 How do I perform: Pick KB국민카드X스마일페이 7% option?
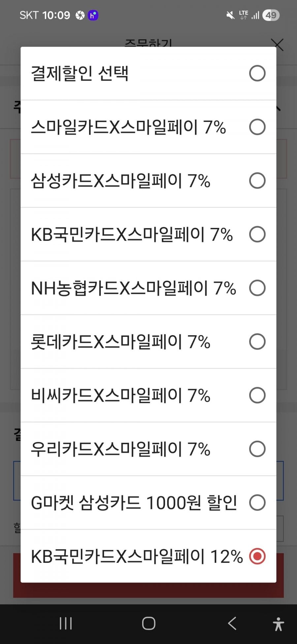(x=257, y=234)
